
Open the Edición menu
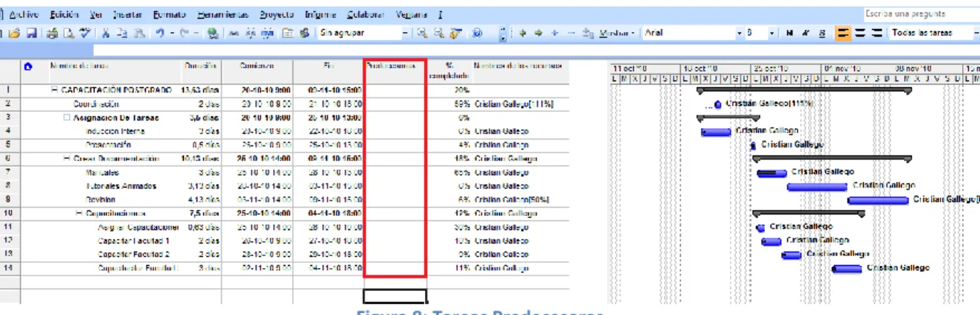(65, 14)
